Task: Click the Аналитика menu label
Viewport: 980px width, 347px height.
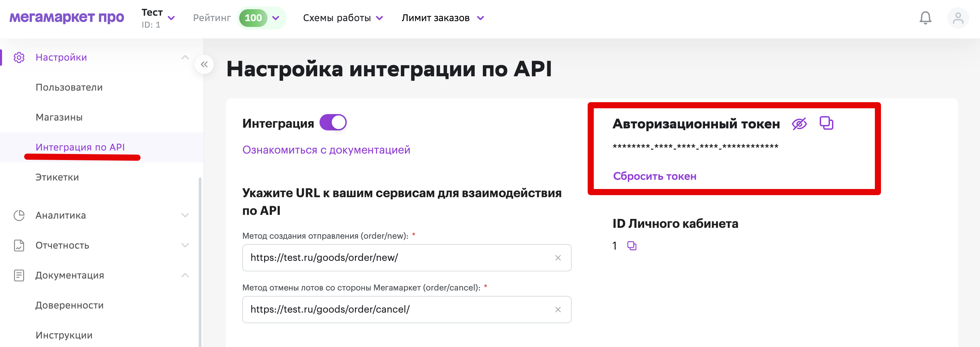Action: tap(61, 215)
